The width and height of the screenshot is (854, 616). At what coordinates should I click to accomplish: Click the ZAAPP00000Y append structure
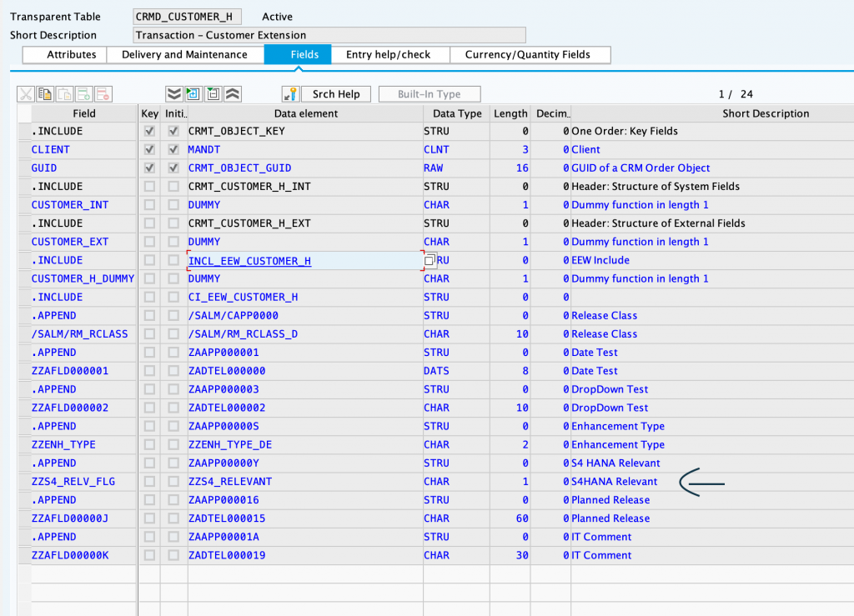click(224, 463)
